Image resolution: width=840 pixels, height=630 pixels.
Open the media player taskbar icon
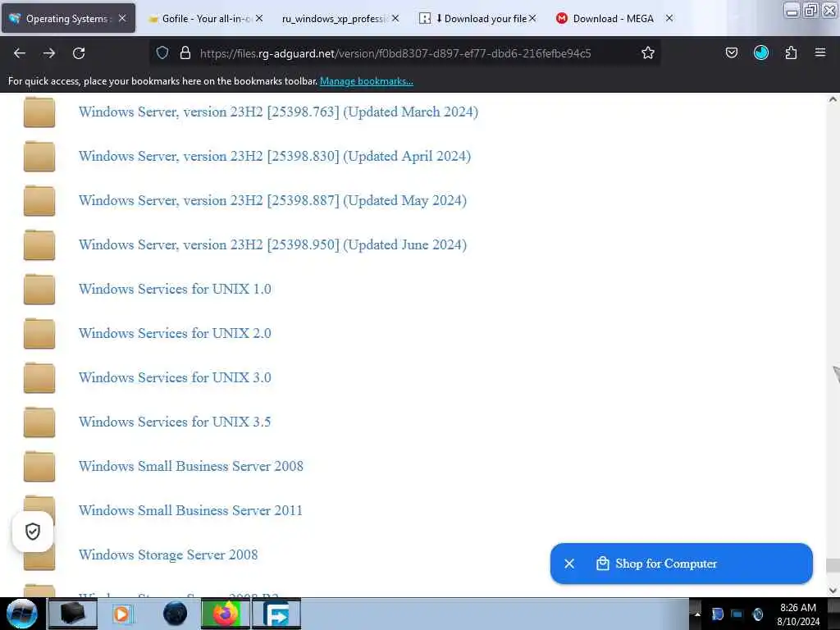pyautogui.click(x=123, y=614)
